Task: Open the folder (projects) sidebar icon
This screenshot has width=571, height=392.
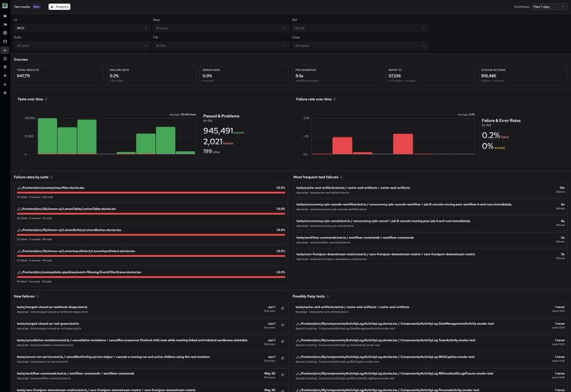Action: (x=5, y=16)
